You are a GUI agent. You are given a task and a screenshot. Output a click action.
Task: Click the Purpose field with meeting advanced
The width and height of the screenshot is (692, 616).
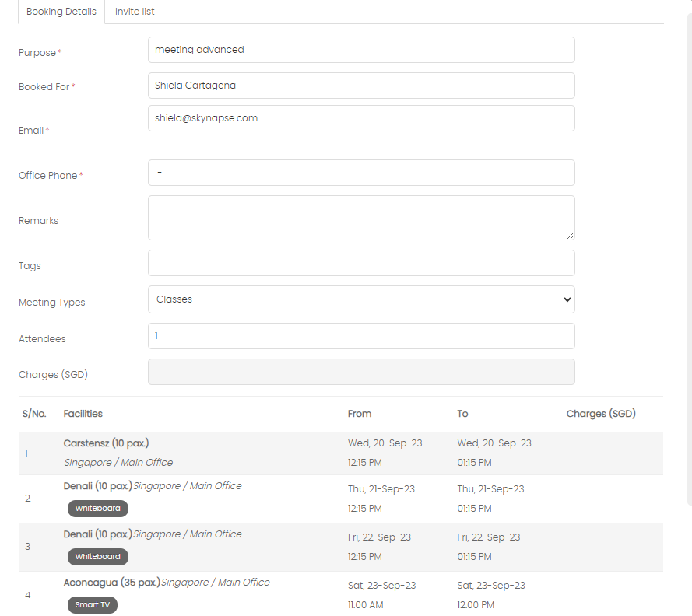pyautogui.click(x=361, y=50)
